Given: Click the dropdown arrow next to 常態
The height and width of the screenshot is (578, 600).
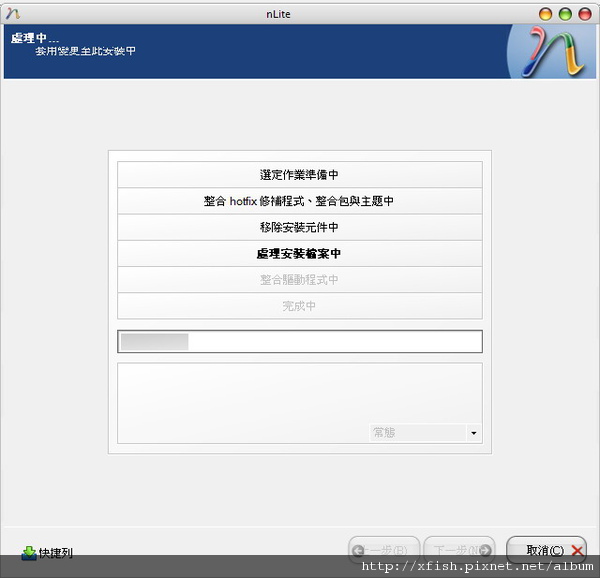Looking at the screenshot, I should [474, 433].
